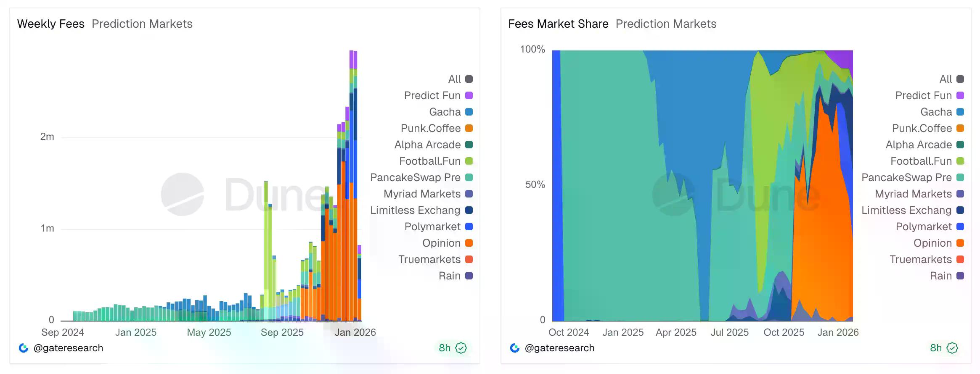Open the Fees Market Share title link
The image size is (980, 374).
click(x=558, y=24)
